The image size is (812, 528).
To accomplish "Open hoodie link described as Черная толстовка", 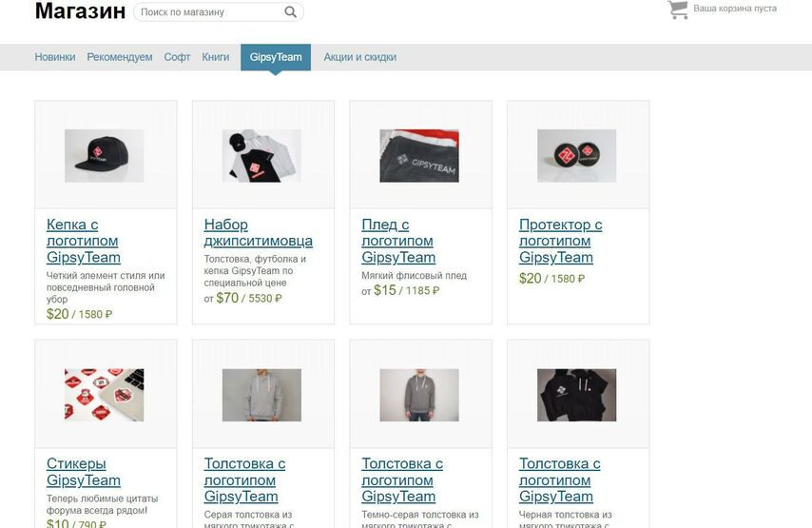I will (559, 479).
